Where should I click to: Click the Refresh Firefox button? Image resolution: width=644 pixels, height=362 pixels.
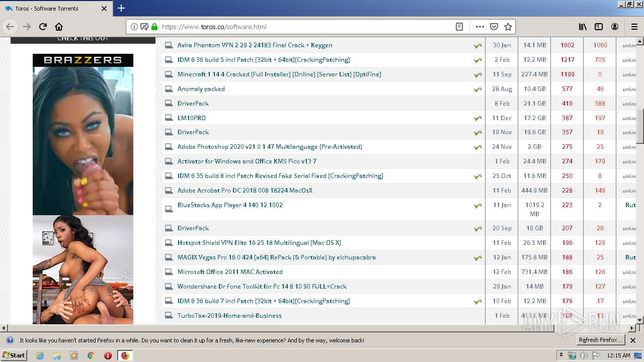[600, 340]
